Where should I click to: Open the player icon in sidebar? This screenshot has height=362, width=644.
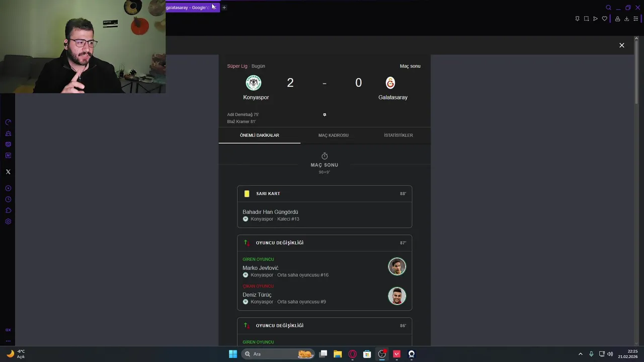pyautogui.click(x=8, y=189)
